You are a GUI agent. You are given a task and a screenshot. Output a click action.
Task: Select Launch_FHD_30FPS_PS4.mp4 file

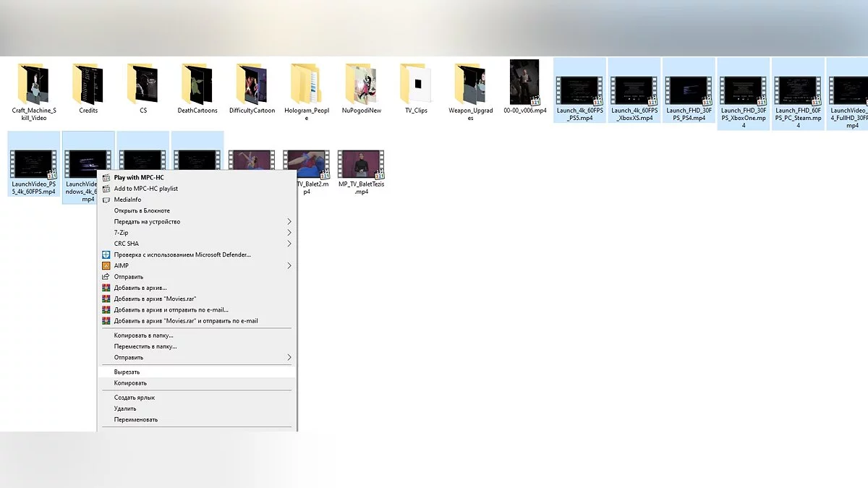[689, 91]
